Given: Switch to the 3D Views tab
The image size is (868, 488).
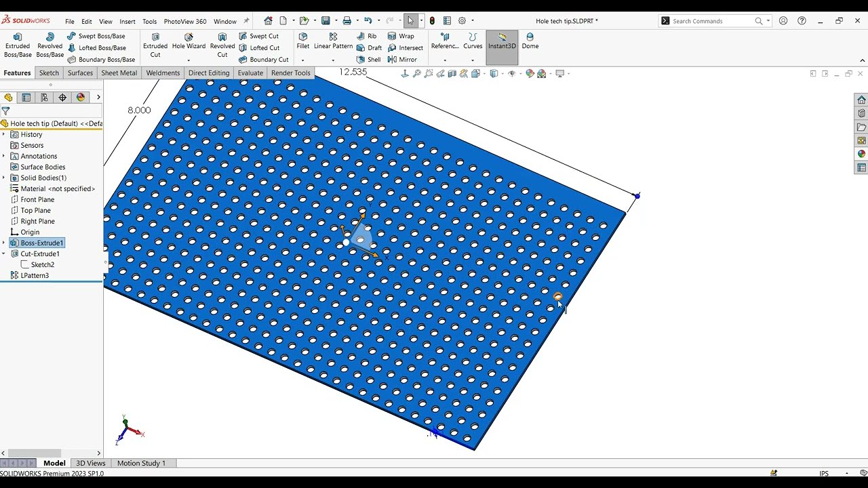Looking at the screenshot, I should click(x=91, y=464).
